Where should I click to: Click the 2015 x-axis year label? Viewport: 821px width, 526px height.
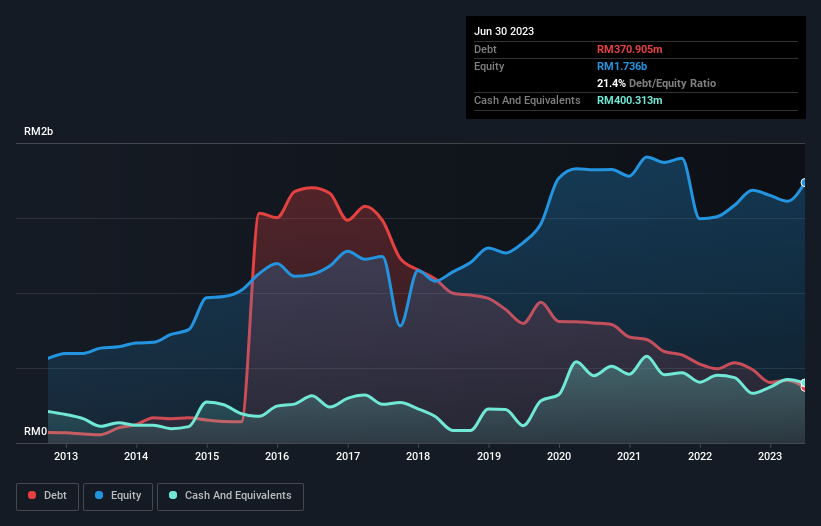click(x=207, y=456)
